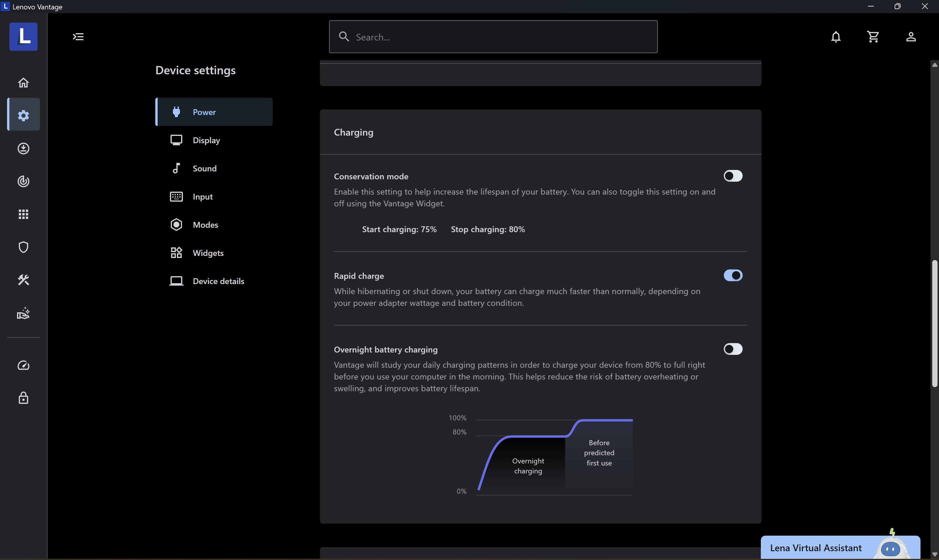The image size is (939, 560).
Task: Enable the Conservation mode toggle
Action: [733, 176]
